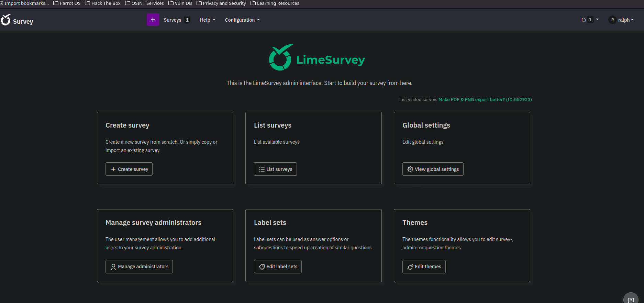
Task: Click the Edit label sets button
Action: pos(278,267)
